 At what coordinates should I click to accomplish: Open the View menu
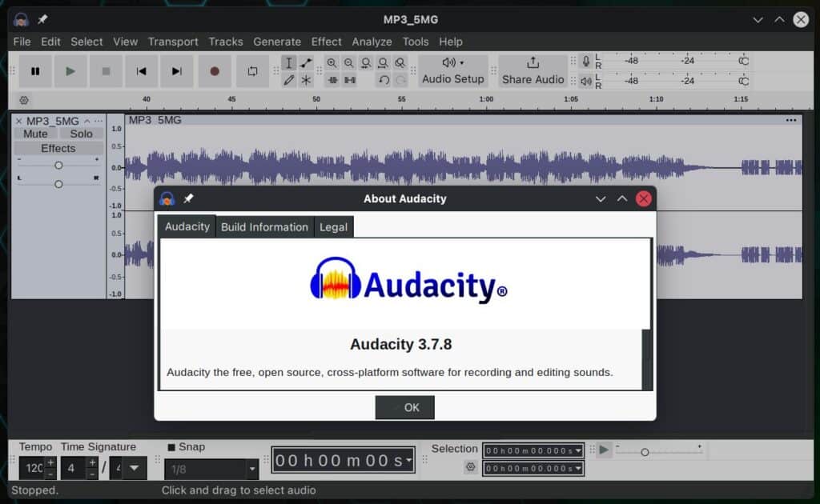(126, 42)
